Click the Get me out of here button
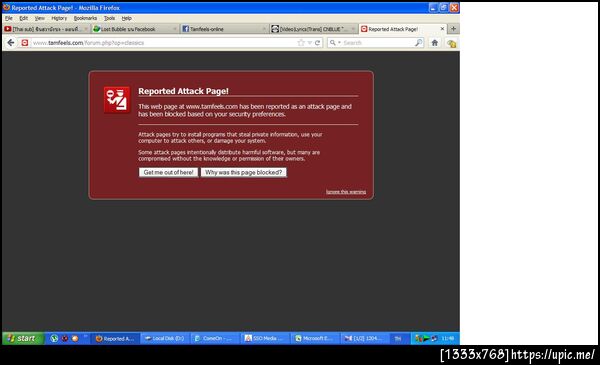This screenshot has width=600, height=365. pos(168,173)
